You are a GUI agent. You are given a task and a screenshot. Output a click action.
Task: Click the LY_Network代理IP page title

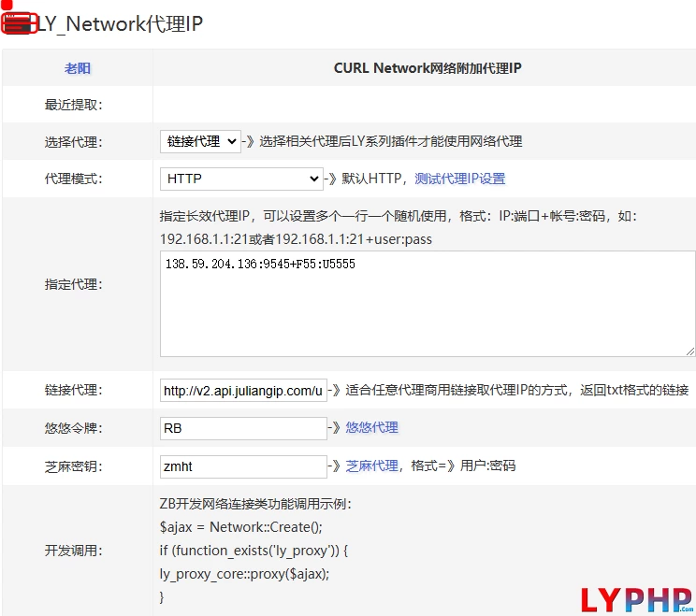[x=120, y=24]
